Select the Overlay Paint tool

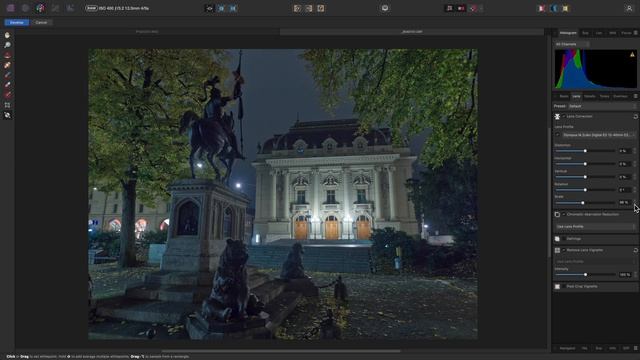coord(7,75)
